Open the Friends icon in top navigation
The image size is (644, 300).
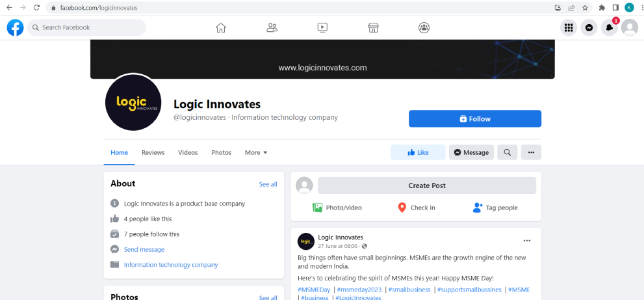coord(272,27)
